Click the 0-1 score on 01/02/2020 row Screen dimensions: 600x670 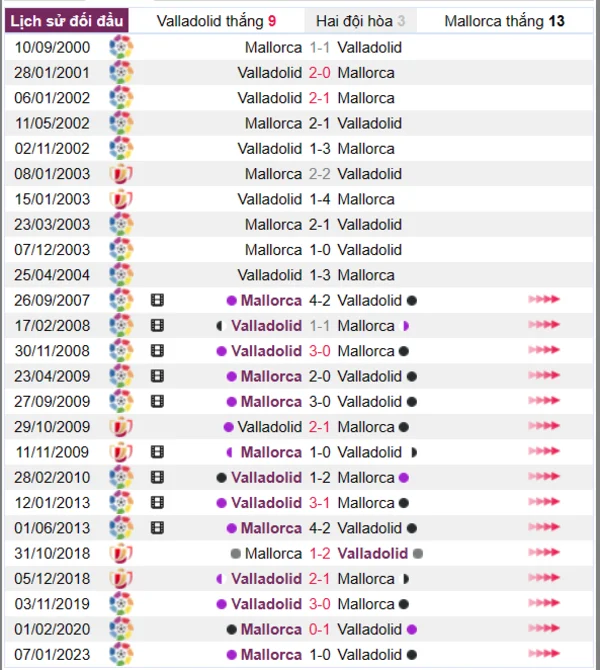point(320,629)
